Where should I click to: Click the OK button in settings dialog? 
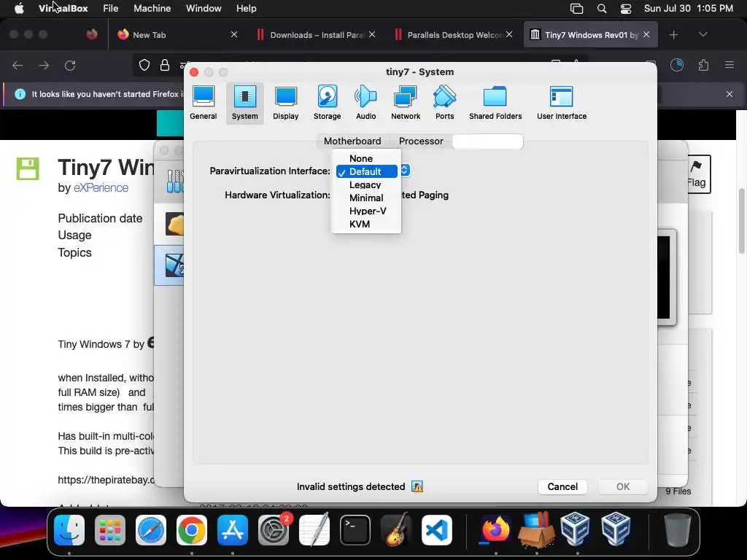[x=623, y=486]
